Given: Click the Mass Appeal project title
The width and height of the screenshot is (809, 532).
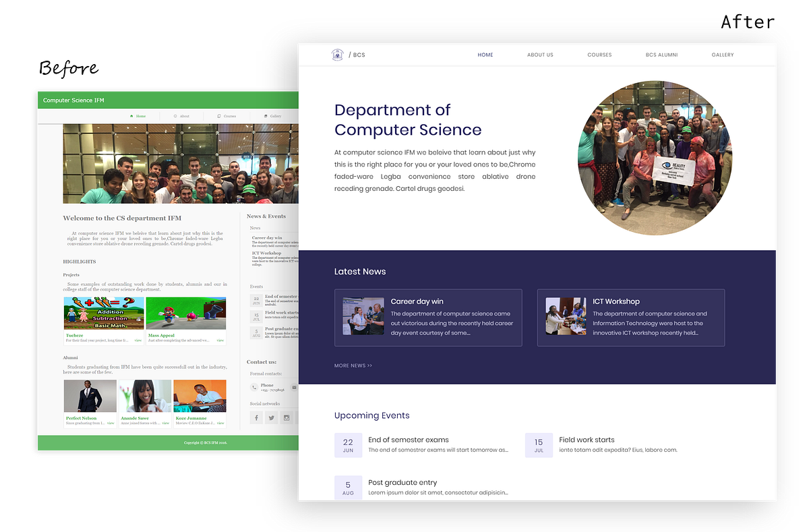Looking at the screenshot, I should (x=161, y=335).
